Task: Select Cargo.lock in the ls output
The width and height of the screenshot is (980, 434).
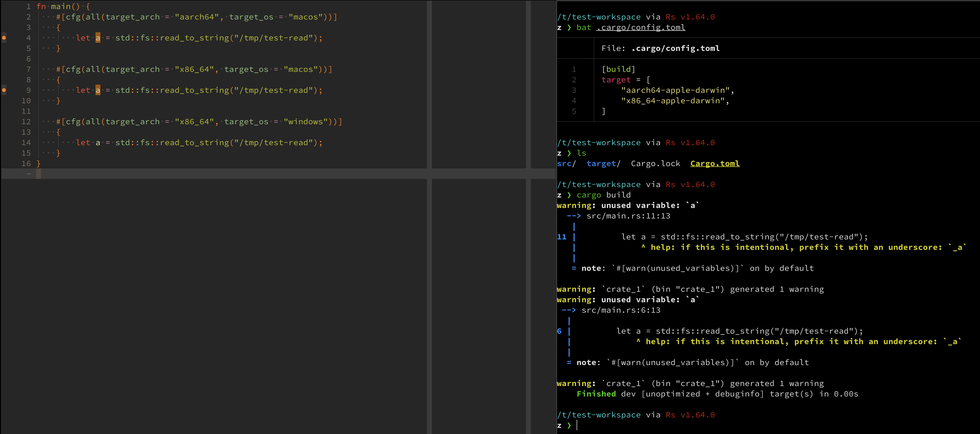Action: 655,163
